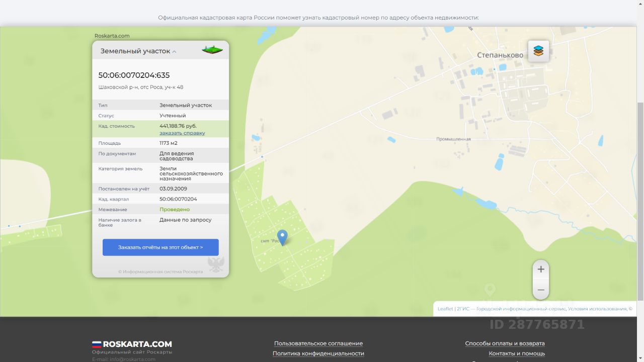The width and height of the screenshot is (644, 362).
Task: Click 'Для ведения садоводства' value
Action: pyautogui.click(x=177, y=156)
